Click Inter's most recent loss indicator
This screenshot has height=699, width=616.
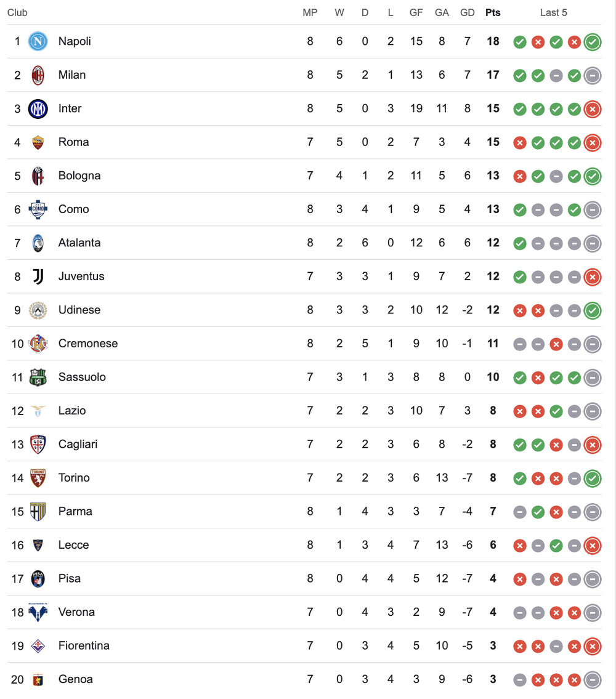pos(593,109)
